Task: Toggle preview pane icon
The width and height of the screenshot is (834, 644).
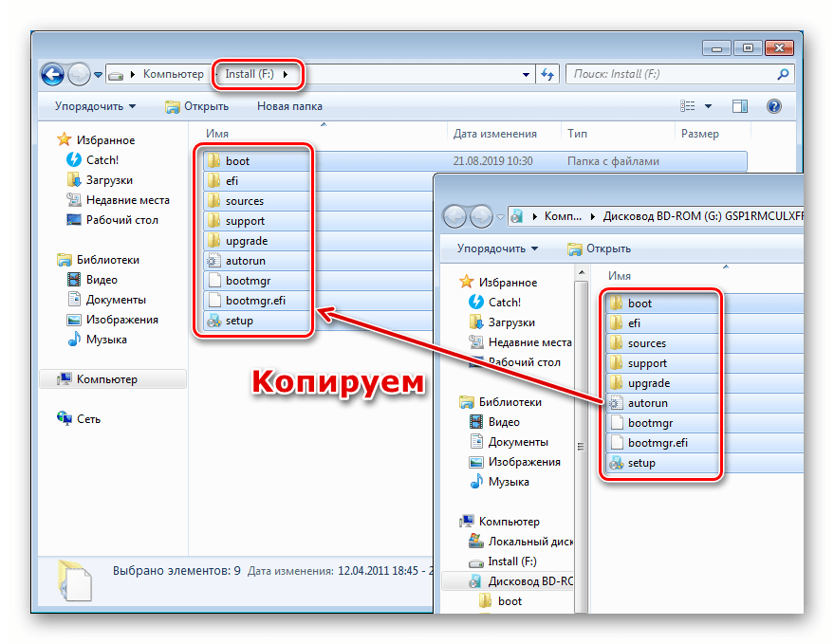Action: tap(740, 106)
